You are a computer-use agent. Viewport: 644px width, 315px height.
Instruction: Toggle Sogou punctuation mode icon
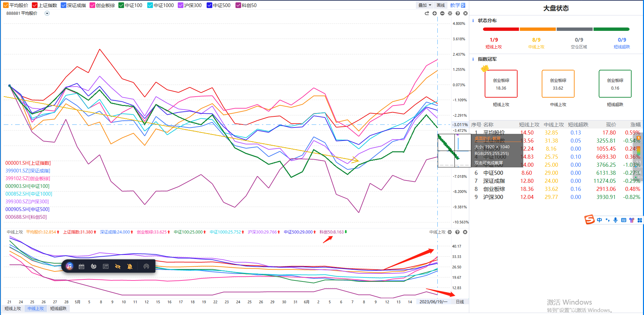click(607, 220)
